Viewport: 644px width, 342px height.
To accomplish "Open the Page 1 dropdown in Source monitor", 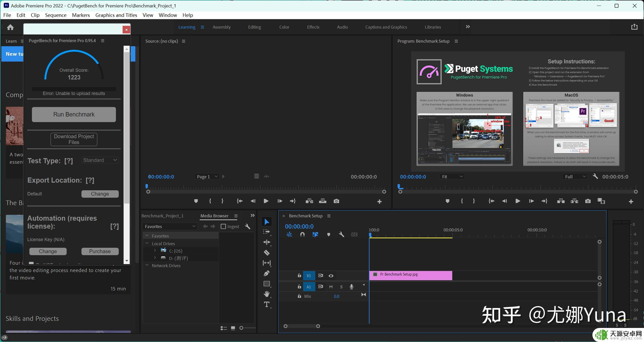I will click(207, 176).
